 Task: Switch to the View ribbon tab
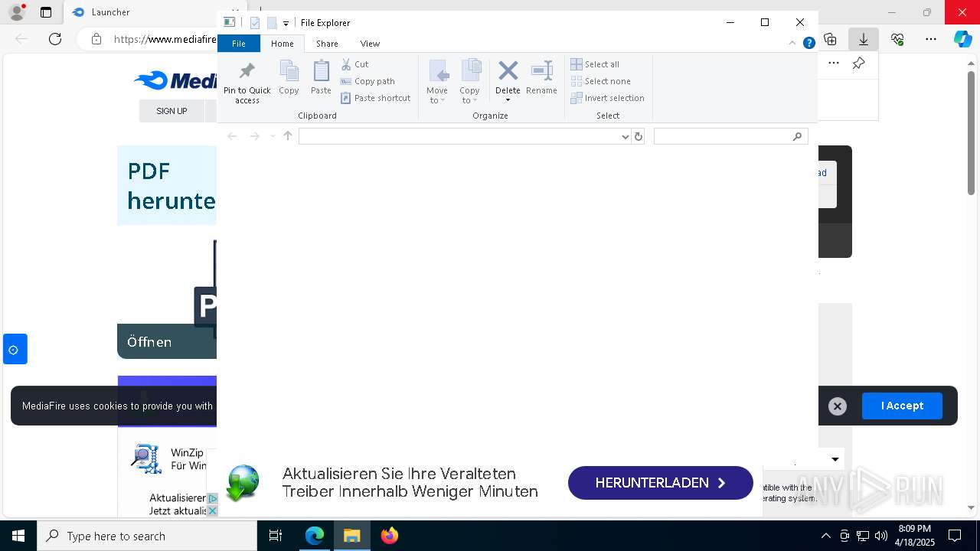[x=370, y=44]
